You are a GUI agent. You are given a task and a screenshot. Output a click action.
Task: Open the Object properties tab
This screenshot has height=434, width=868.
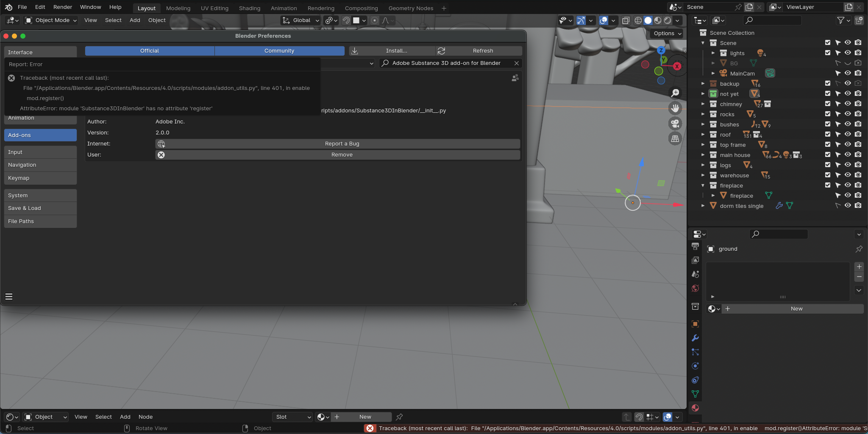click(695, 324)
